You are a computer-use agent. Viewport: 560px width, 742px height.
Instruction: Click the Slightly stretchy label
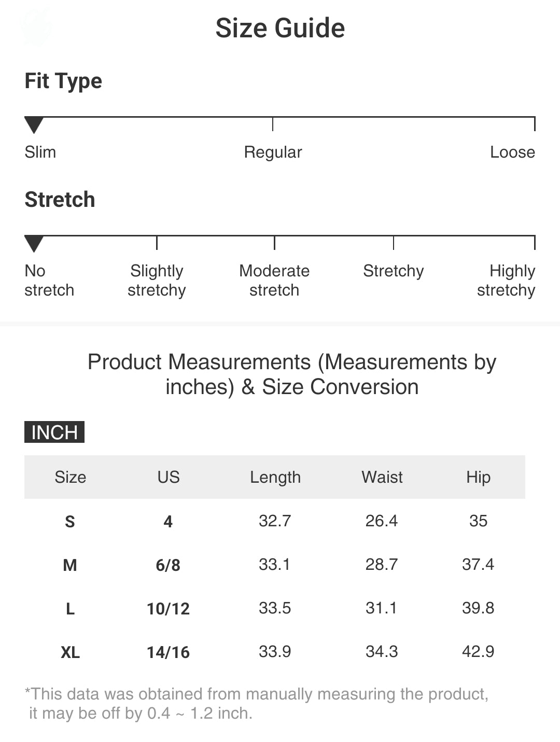157,280
